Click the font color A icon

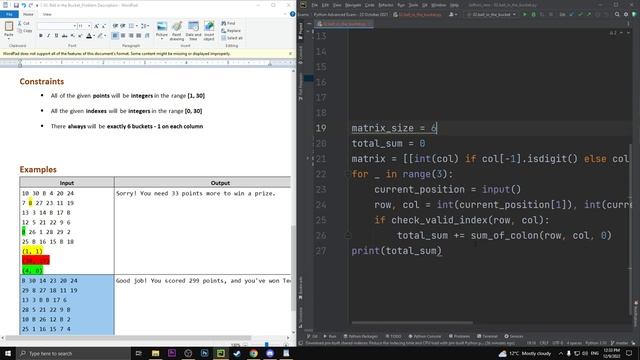pyautogui.click(x=89, y=36)
